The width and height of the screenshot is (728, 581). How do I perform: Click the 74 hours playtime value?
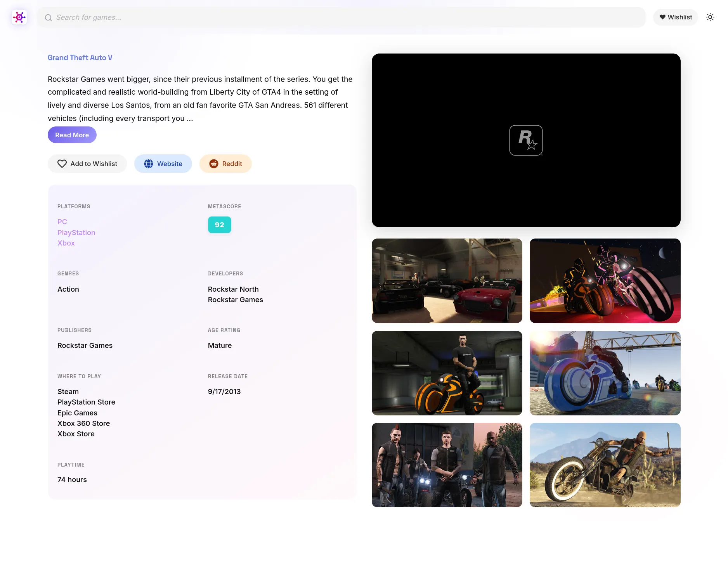click(72, 480)
